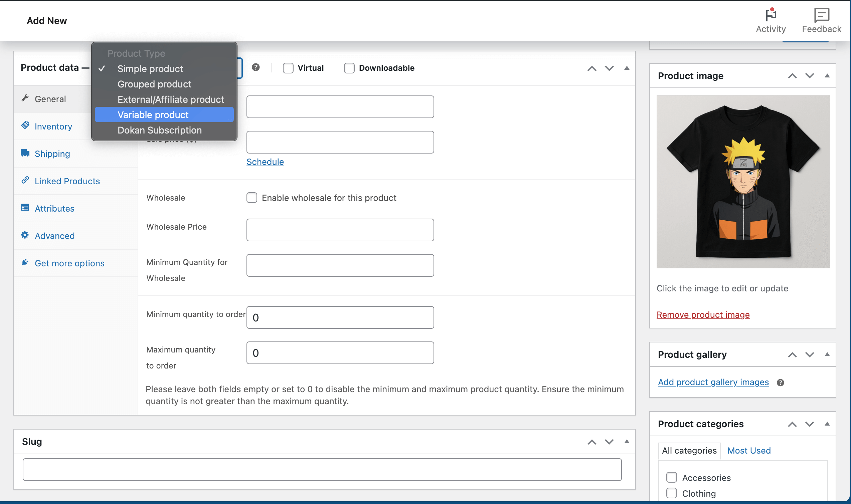Click the Naruto t-shirt product image
The image size is (851, 504).
[x=743, y=181]
